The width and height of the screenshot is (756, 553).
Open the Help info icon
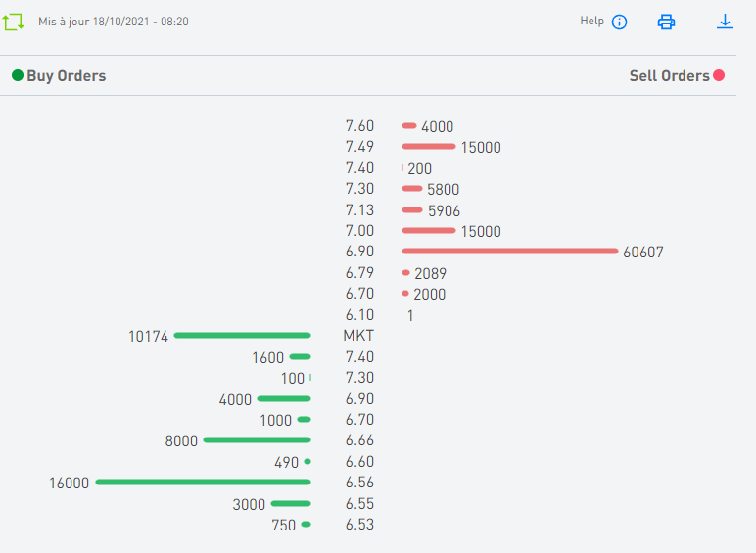click(619, 22)
